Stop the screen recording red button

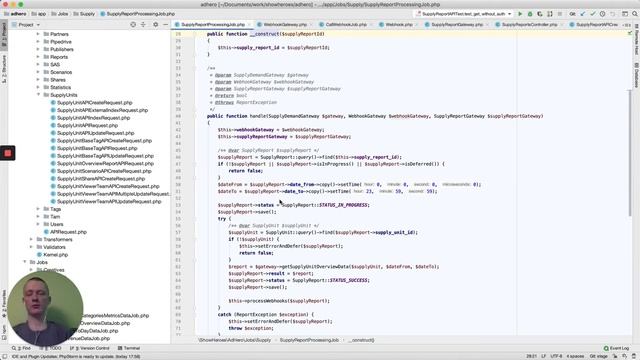(x=8, y=153)
